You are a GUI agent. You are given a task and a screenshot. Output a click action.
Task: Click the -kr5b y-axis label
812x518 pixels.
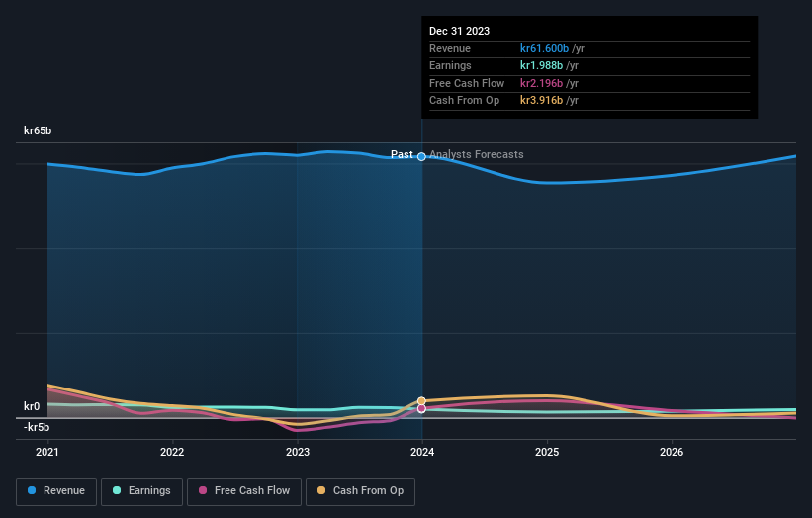click(37, 427)
